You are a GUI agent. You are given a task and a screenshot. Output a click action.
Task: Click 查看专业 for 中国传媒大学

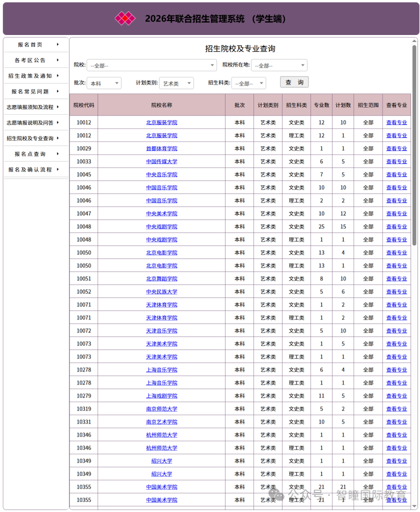coord(396,161)
